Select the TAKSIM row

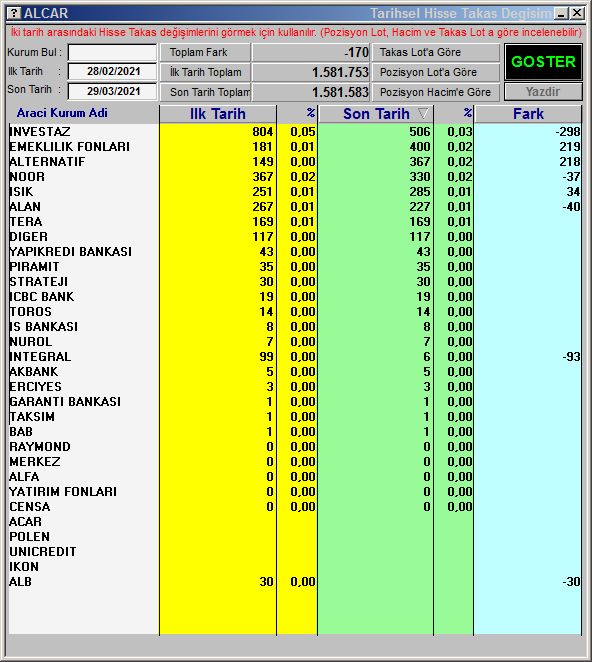[295, 417]
